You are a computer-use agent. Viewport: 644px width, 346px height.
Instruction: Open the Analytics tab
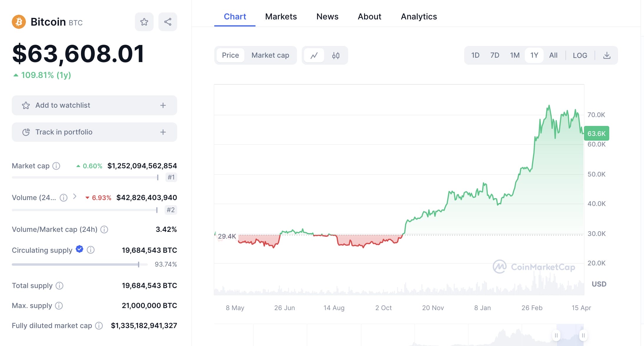(x=419, y=16)
